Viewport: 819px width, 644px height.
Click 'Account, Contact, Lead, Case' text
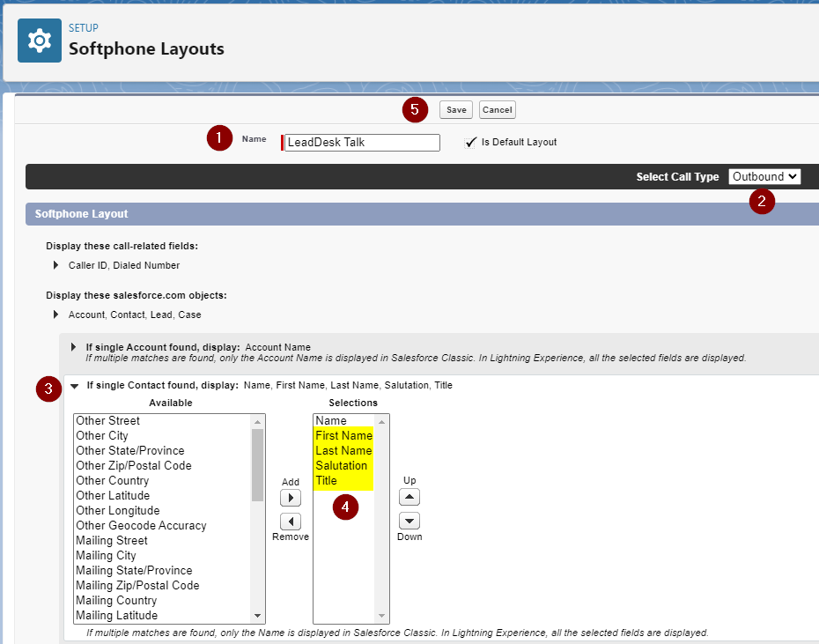pyautogui.click(x=135, y=315)
